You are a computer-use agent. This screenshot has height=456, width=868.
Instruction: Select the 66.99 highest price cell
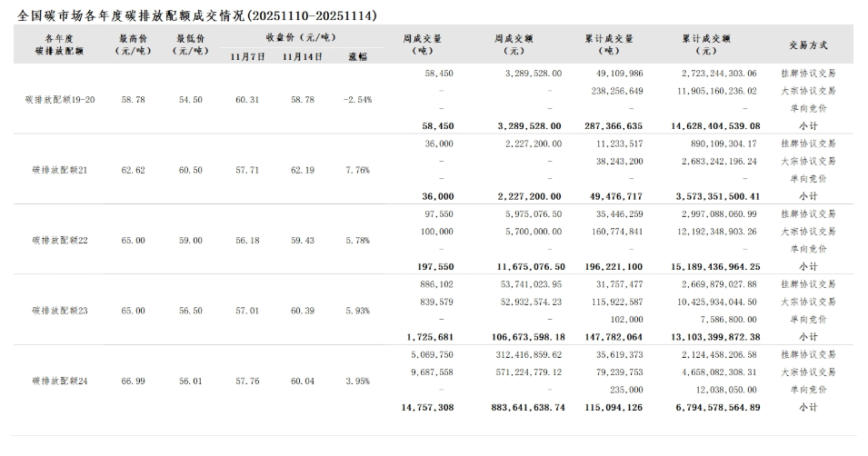[133, 382]
